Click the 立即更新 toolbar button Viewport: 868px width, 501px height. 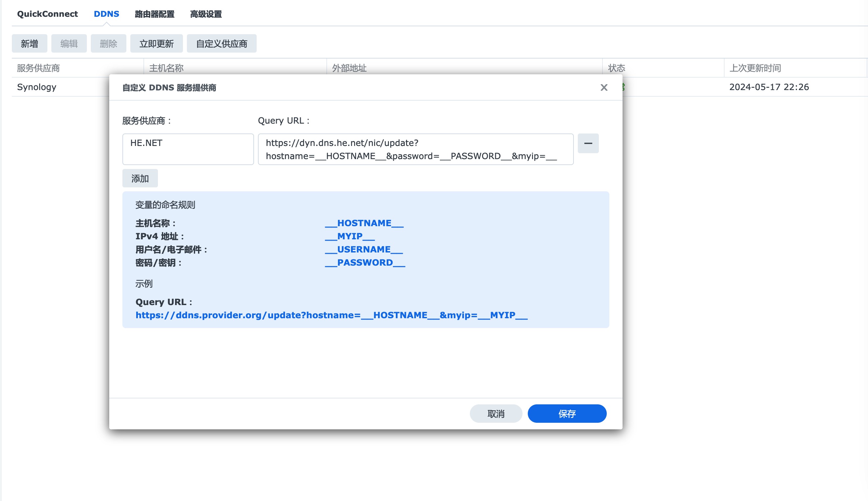tap(156, 44)
